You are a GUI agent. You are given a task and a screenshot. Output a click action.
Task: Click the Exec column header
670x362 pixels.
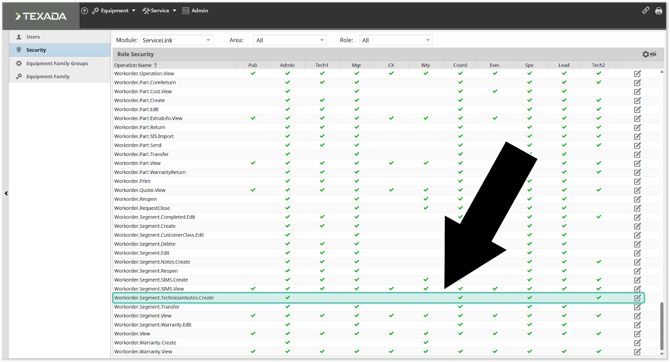click(x=495, y=65)
